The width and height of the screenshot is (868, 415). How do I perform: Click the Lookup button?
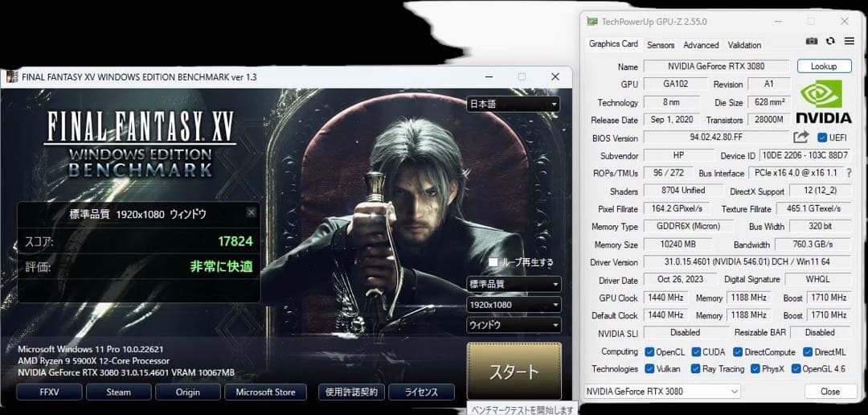pyautogui.click(x=824, y=66)
